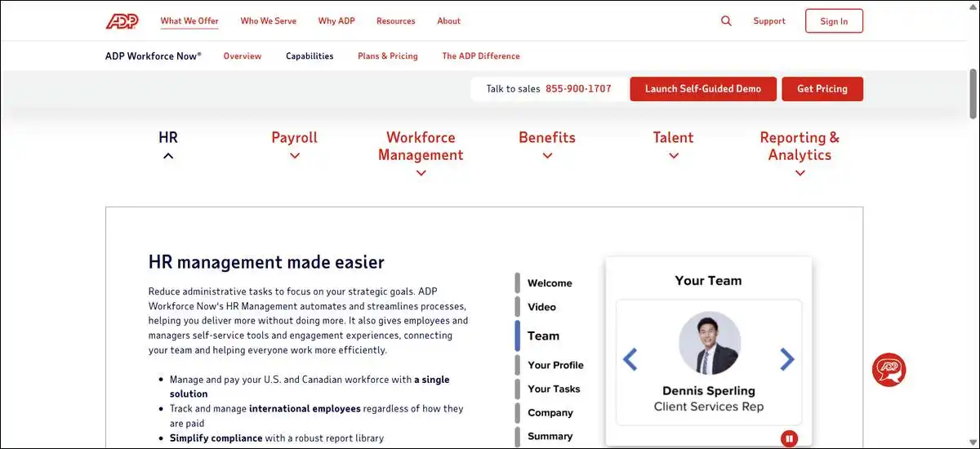This screenshot has width=980, height=449.
Task: Open Dennis Sperling's profile photo
Action: tap(710, 343)
